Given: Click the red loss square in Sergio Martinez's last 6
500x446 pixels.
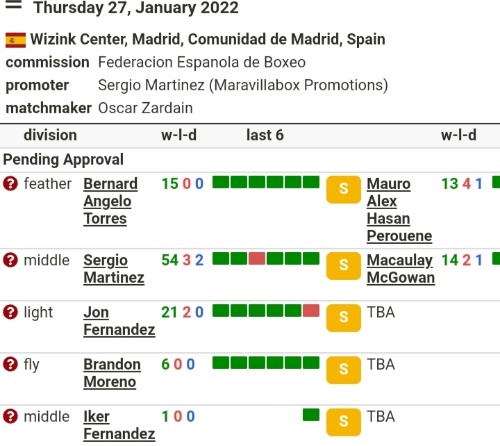Looking at the screenshot, I should 257,259.
